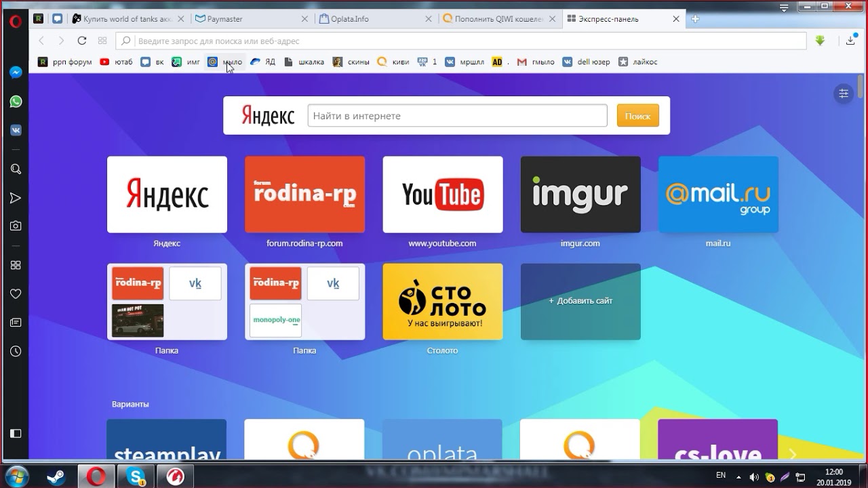Open VK messenger in the sidebar
This screenshot has width=868, height=488.
click(x=16, y=130)
